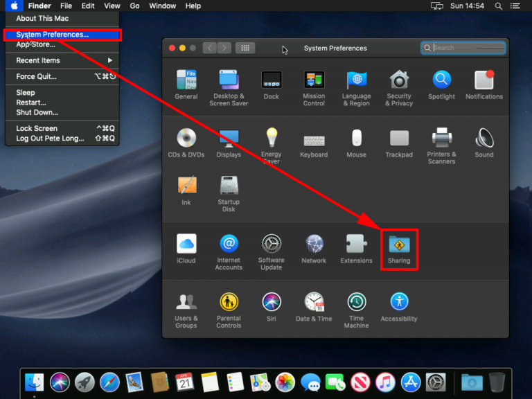
Task: Open the Go menu
Action: [134, 6]
